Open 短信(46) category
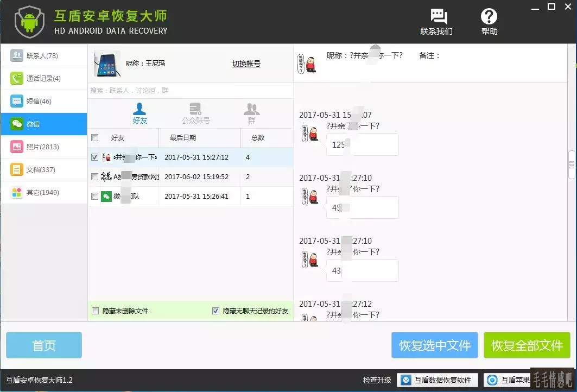 44,101
